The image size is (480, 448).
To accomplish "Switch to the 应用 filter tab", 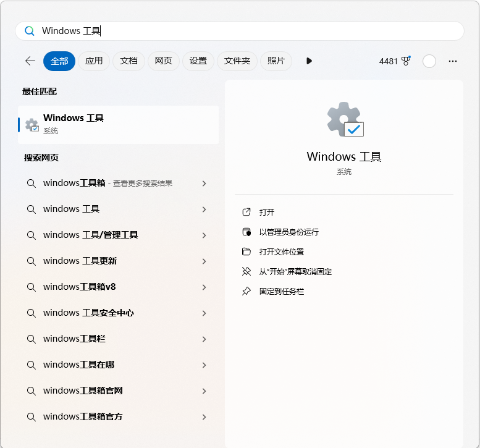I will [94, 61].
